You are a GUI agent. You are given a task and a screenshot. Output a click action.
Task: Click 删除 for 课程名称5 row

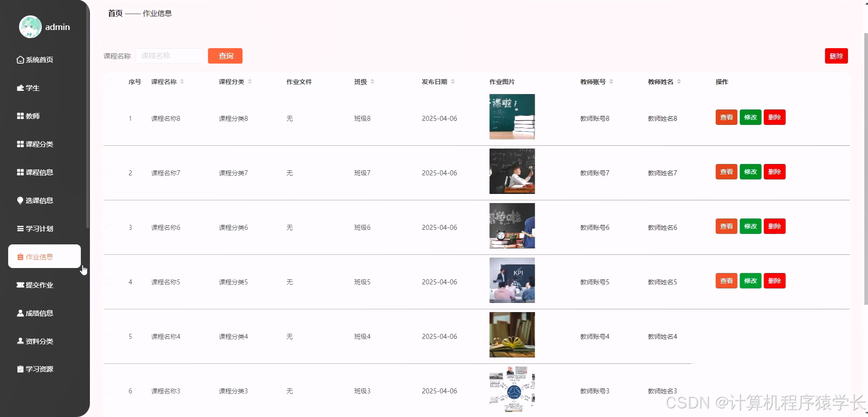click(x=774, y=281)
